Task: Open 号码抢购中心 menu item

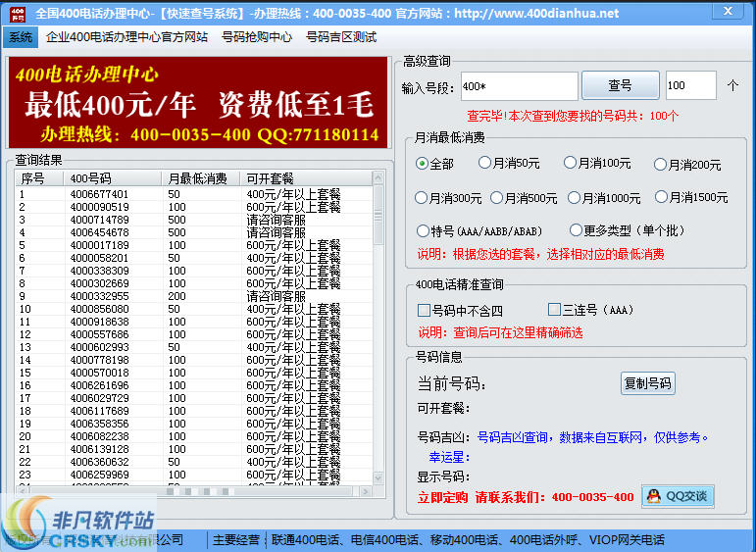Action: (256, 37)
